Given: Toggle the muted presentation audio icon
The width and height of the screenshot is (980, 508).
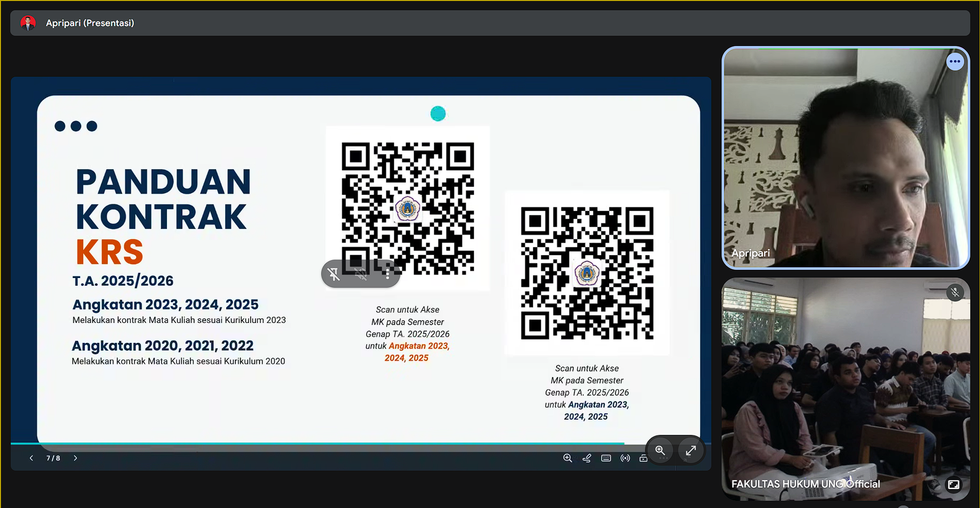Looking at the screenshot, I should 361,274.
